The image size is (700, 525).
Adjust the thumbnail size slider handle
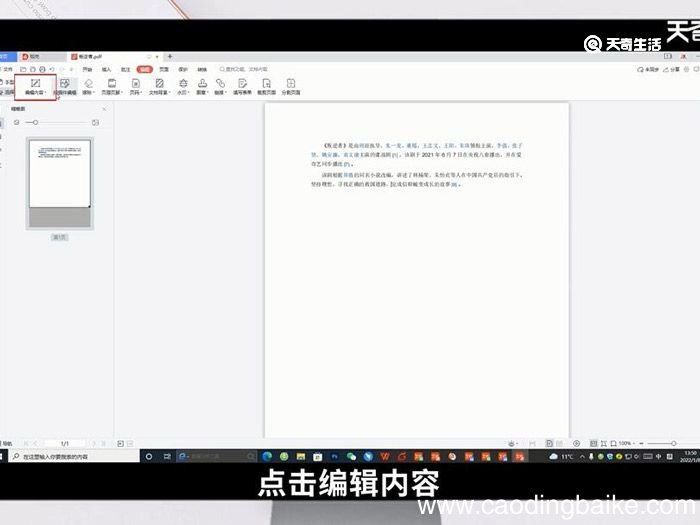tap(35, 122)
